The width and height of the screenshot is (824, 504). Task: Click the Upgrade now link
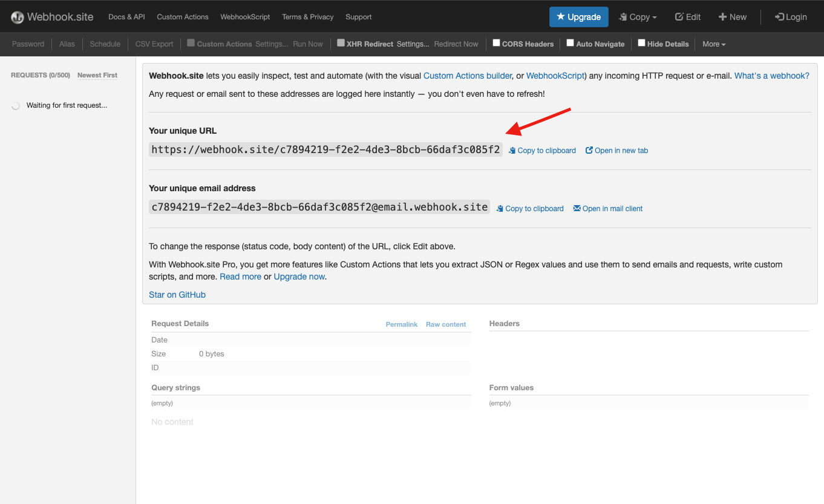click(299, 277)
